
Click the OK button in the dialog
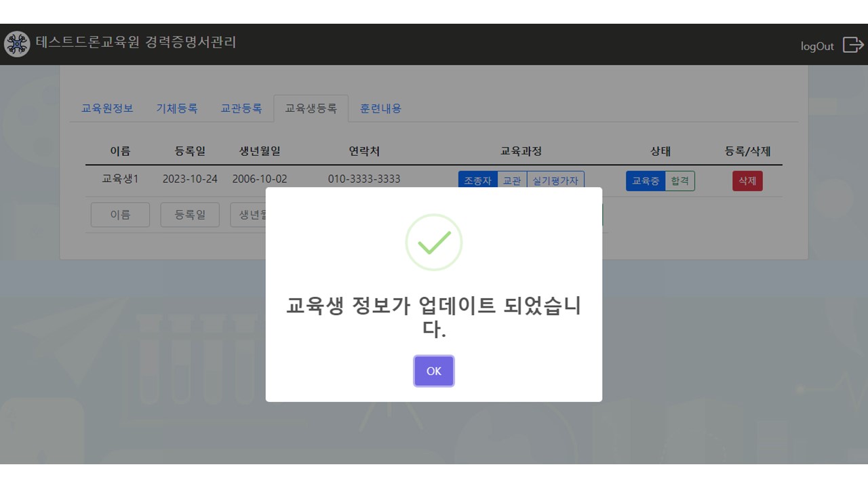pyautogui.click(x=434, y=371)
